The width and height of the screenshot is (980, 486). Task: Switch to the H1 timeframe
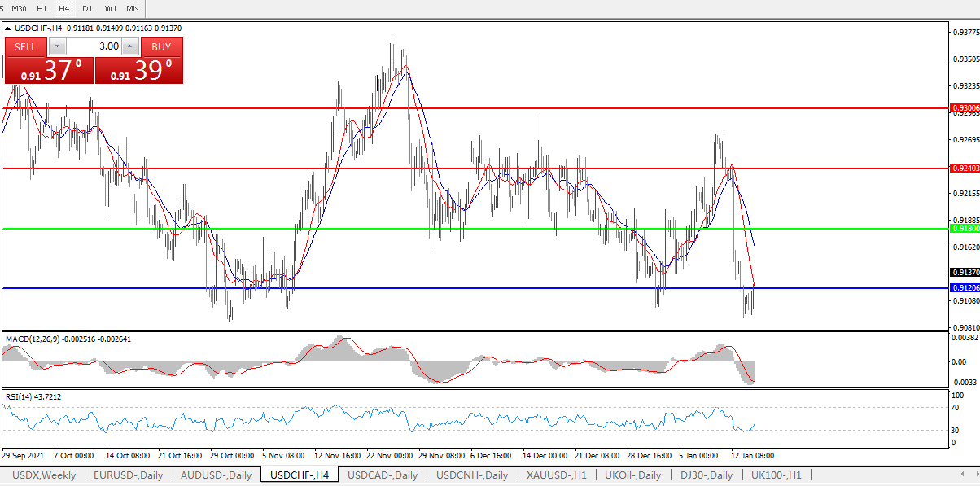(x=42, y=8)
